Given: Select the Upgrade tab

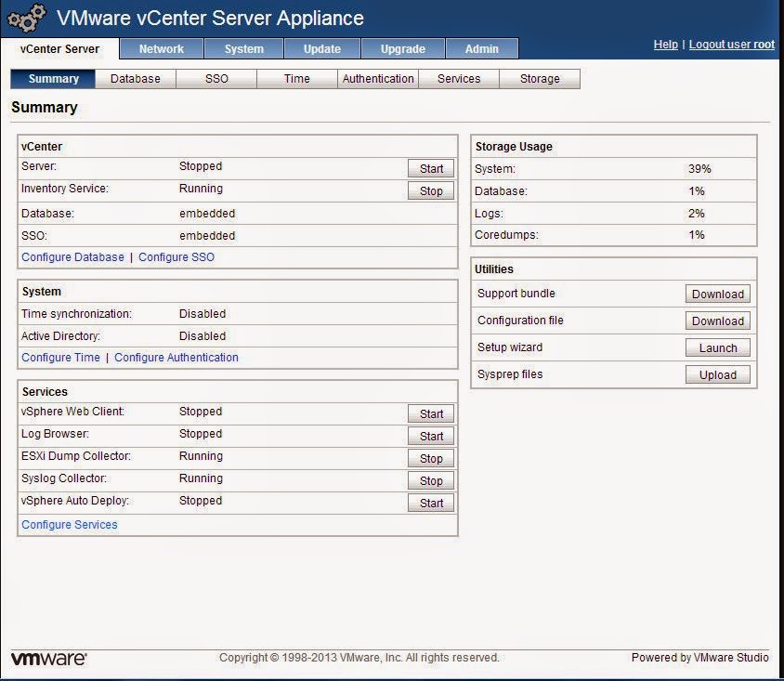Looking at the screenshot, I should coord(403,49).
